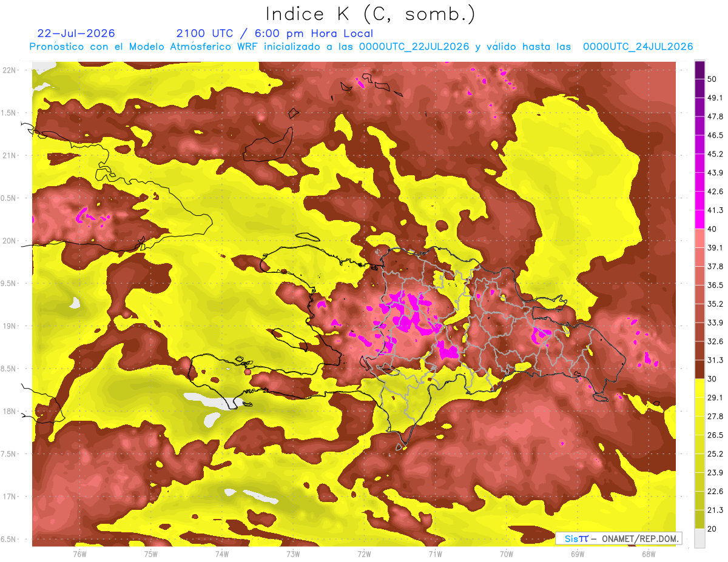Click the colorbar value '40'
The height and width of the screenshot is (562, 728).
[712, 229]
